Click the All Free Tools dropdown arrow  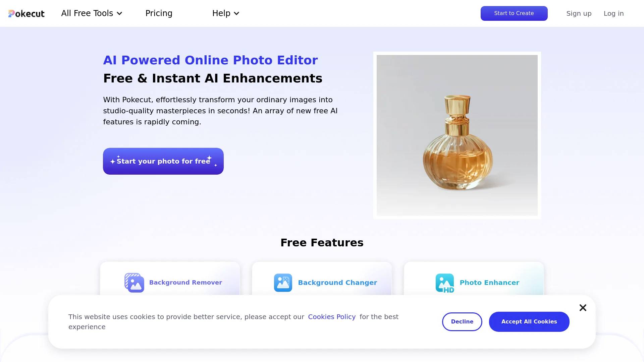tap(119, 13)
